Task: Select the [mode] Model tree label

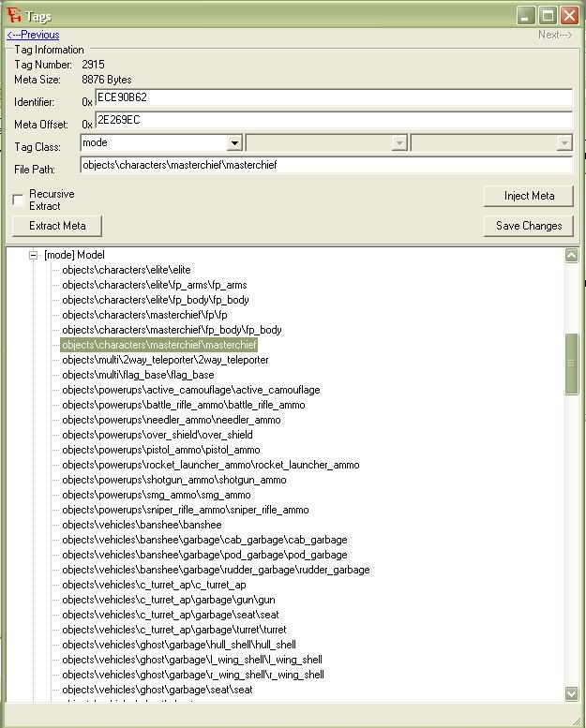Action: [x=74, y=255]
